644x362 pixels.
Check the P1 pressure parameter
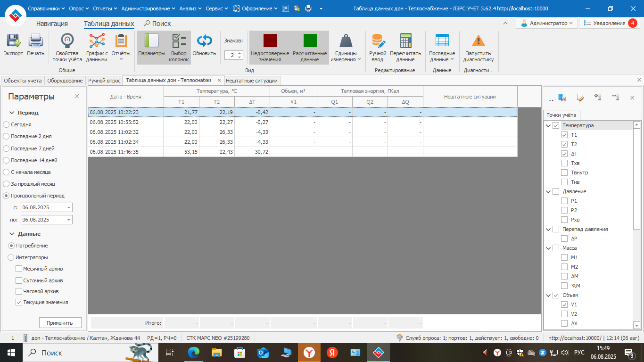pyautogui.click(x=564, y=201)
